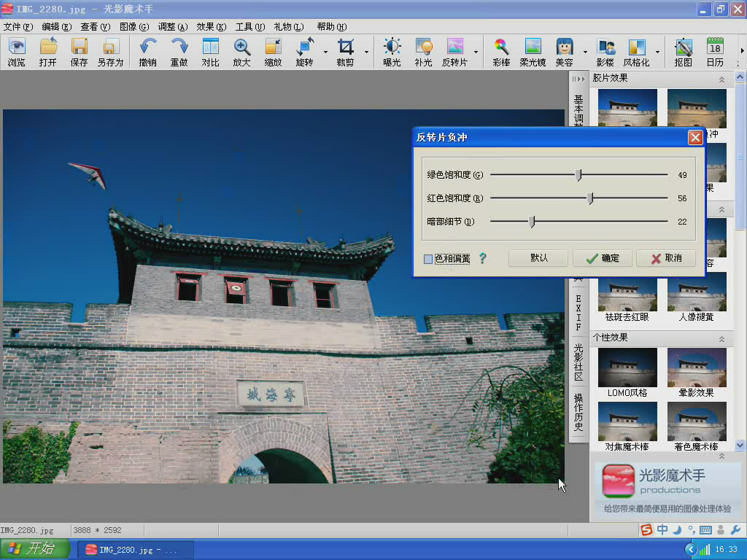Click the 缩放 (Resize) toolbar icon
Screen dimensions: 747x560
click(273, 52)
